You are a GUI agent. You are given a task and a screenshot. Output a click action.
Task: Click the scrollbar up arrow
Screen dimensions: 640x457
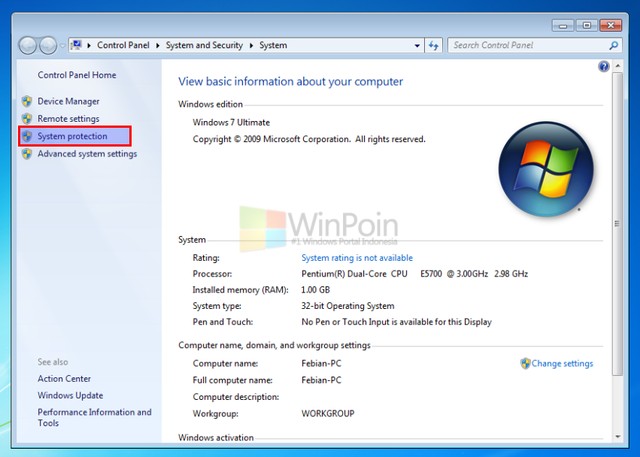click(617, 66)
